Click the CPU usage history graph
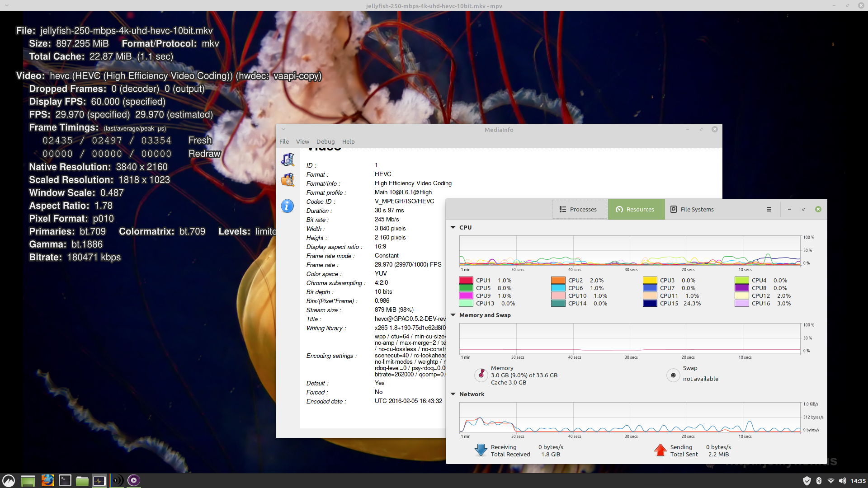The height and width of the screenshot is (488, 868). 630,251
